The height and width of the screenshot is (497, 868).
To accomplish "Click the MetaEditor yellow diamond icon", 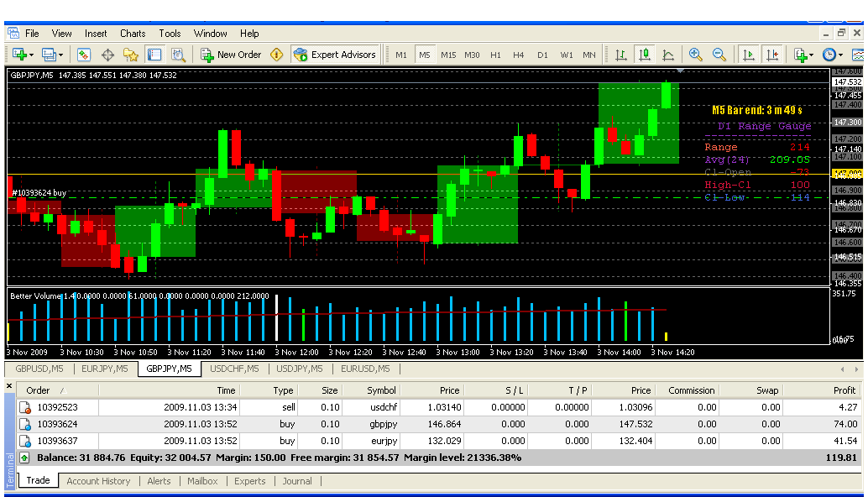I will 277,55.
